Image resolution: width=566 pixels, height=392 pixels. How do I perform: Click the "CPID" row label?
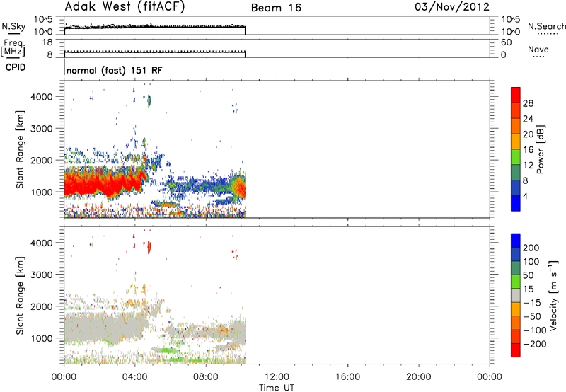point(16,67)
